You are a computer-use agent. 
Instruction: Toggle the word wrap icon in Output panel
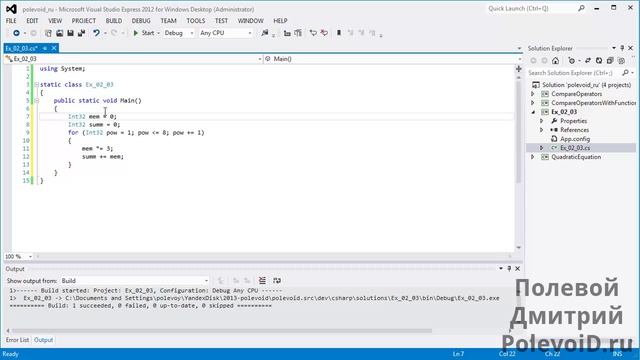tap(277, 280)
